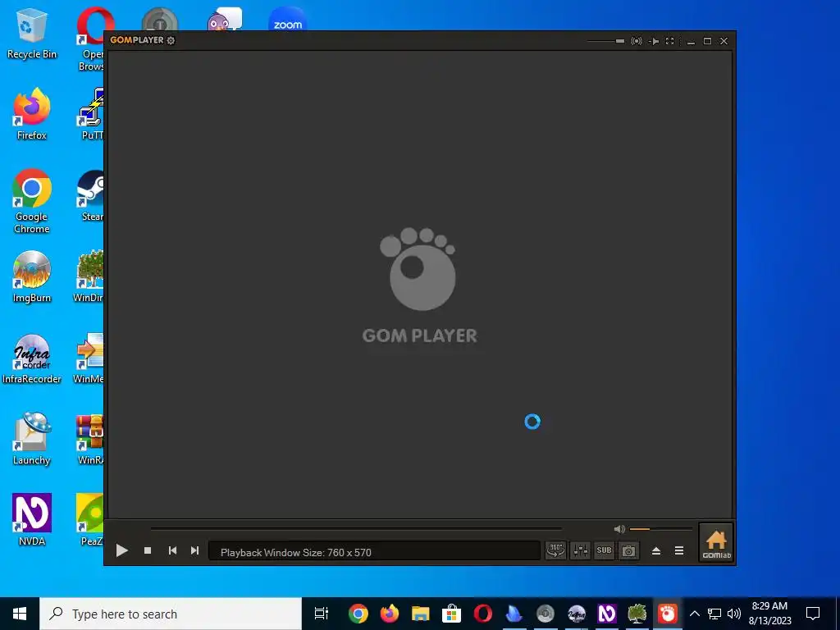Open Chrome from the taskbar
This screenshot has height=630, width=840.
pyautogui.click(x=358, y=614)
